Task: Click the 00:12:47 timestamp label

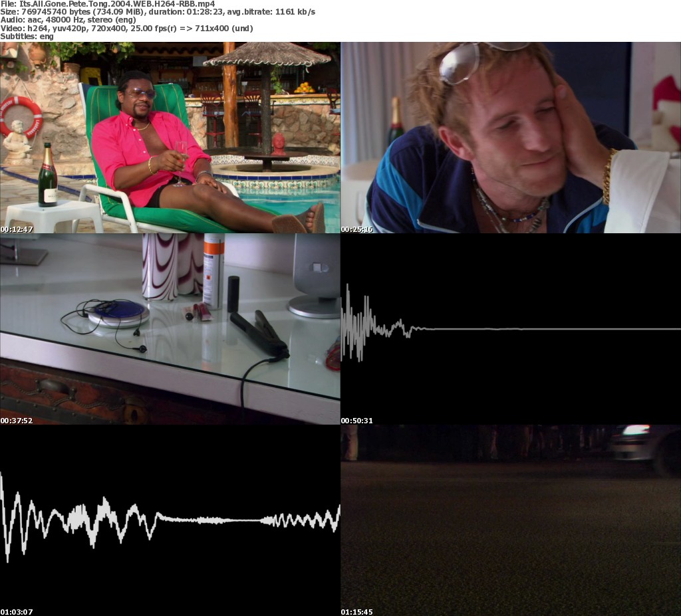Action: coord(17,229)
